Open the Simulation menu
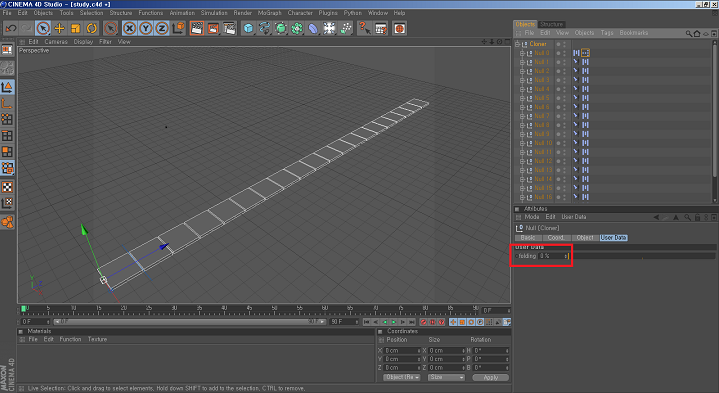Image resolution: width=719 pixels, height=393 pixels. click(x=214, y=13)
